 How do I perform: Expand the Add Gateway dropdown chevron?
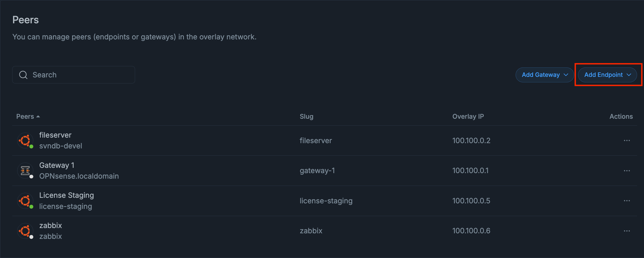click(566, 75)
